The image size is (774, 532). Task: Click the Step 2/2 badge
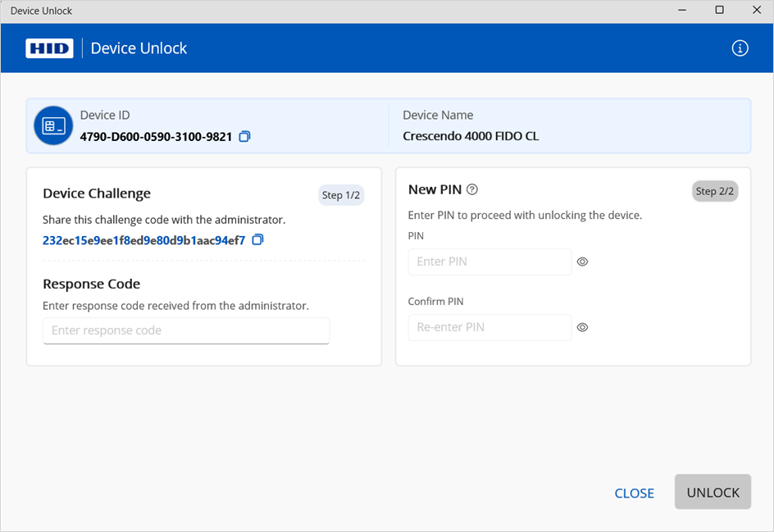(x=715, y=191)
